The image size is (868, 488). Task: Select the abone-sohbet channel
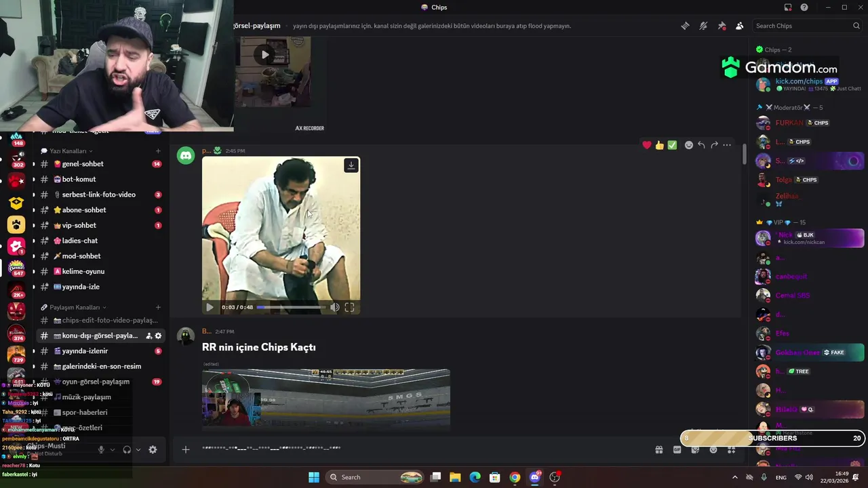click(x=100, y=210)
